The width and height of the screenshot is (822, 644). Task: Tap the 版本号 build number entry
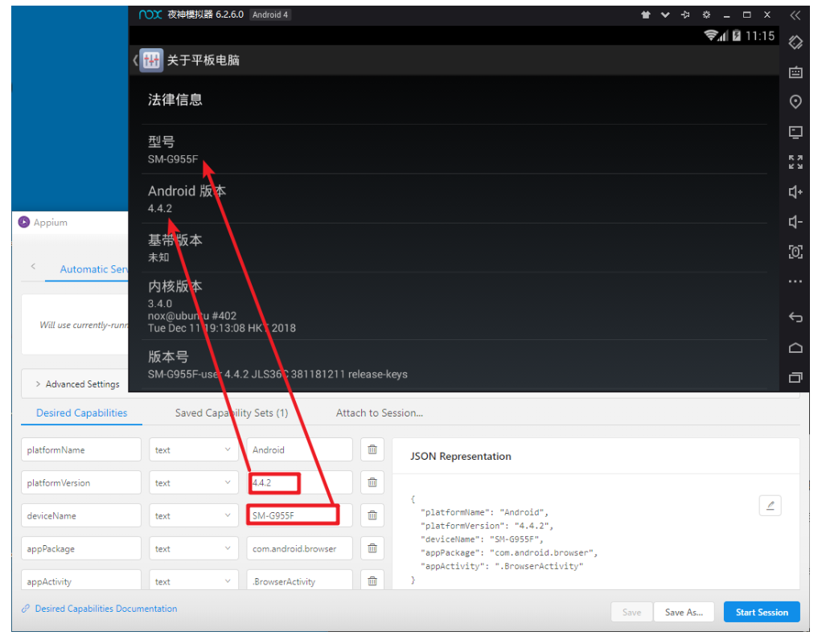point(454,364)
